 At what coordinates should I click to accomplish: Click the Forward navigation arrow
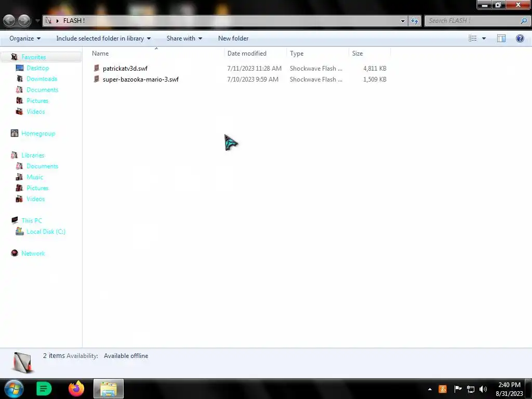pos(24,21)
